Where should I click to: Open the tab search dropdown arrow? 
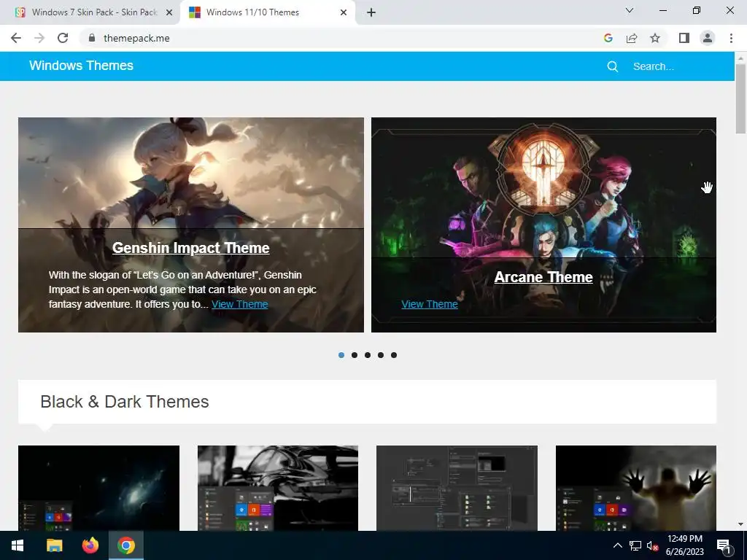click(630, 10)
